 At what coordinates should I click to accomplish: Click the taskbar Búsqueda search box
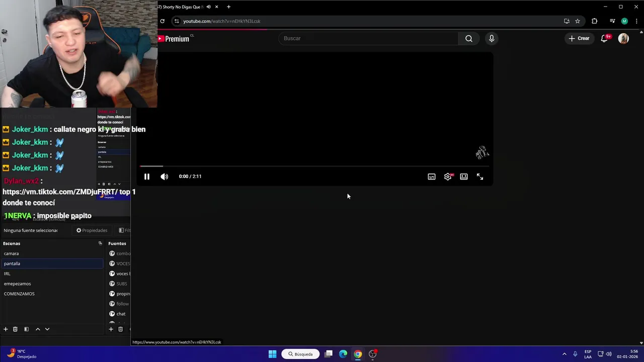300,354
